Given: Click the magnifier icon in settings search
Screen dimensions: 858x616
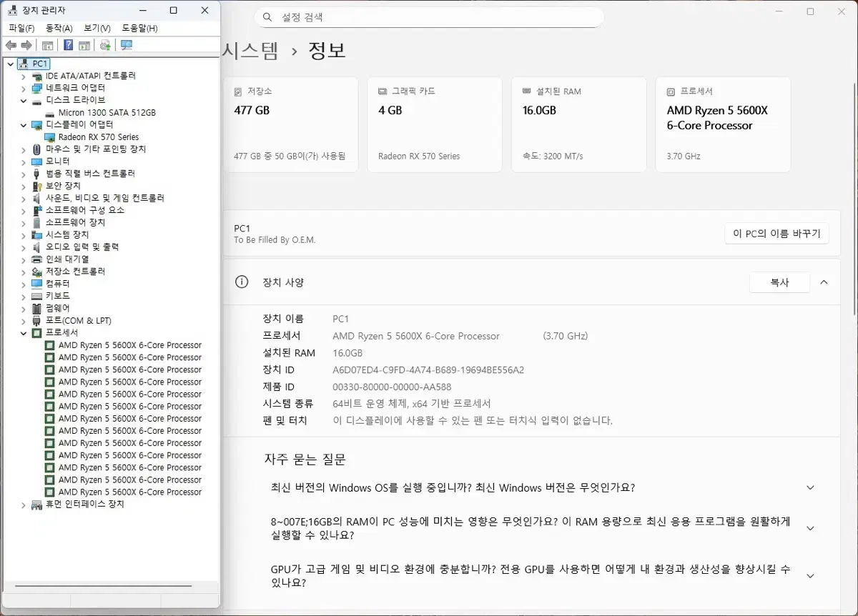Looking at the screenshot, I should 267,17.
